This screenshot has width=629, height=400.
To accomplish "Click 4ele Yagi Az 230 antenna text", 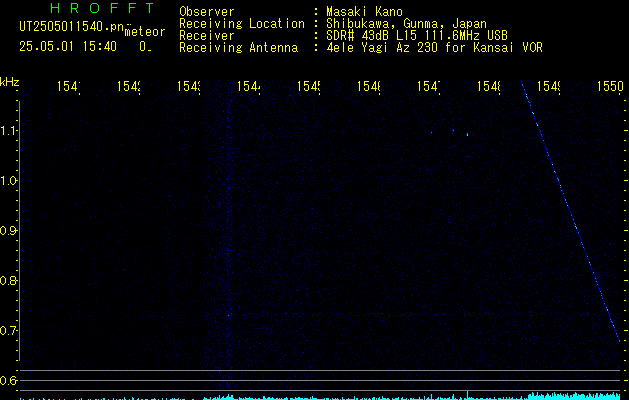I will point(434,48).
